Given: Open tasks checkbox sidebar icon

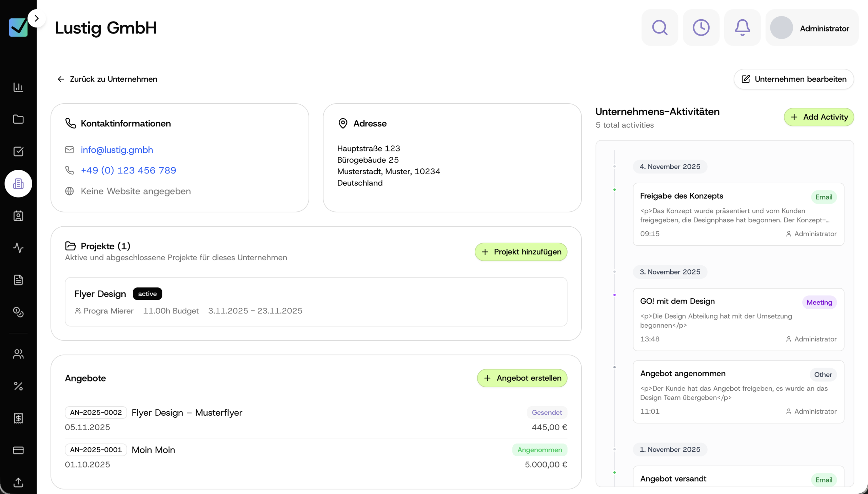Looking at the screenshot, I should (18, 151).
